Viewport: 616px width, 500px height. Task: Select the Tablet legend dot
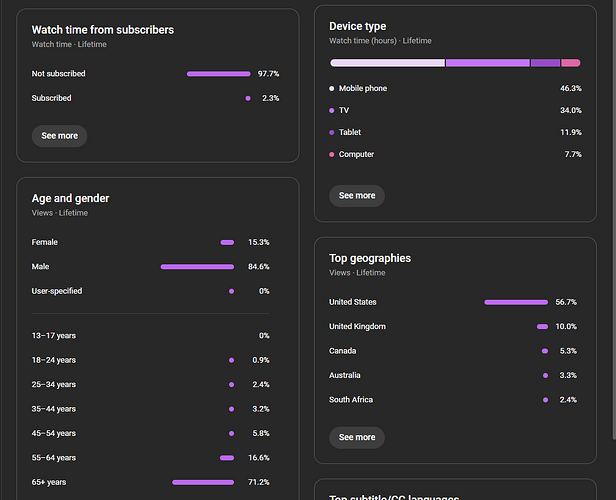[x=332, y=133]
